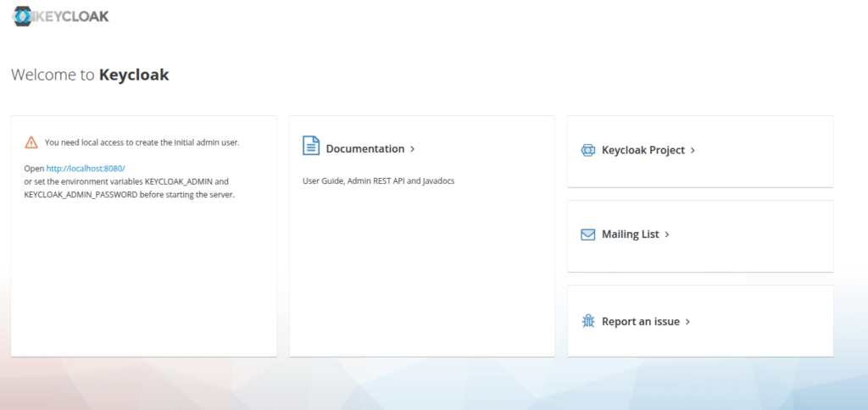Click the chevron next to Documentation
Screen dimensions: 868x410
(413, 149)
